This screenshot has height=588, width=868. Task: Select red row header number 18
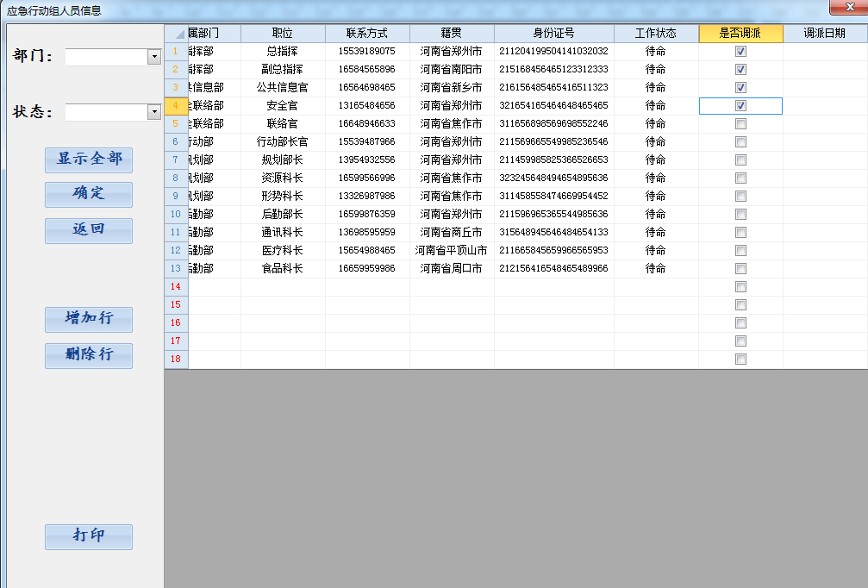[x=177, y=359]
